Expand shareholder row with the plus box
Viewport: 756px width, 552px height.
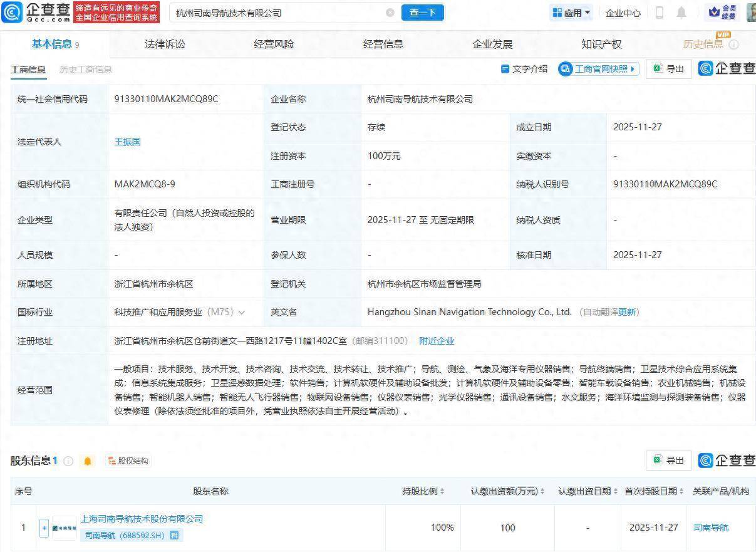[x=44, y=528]
